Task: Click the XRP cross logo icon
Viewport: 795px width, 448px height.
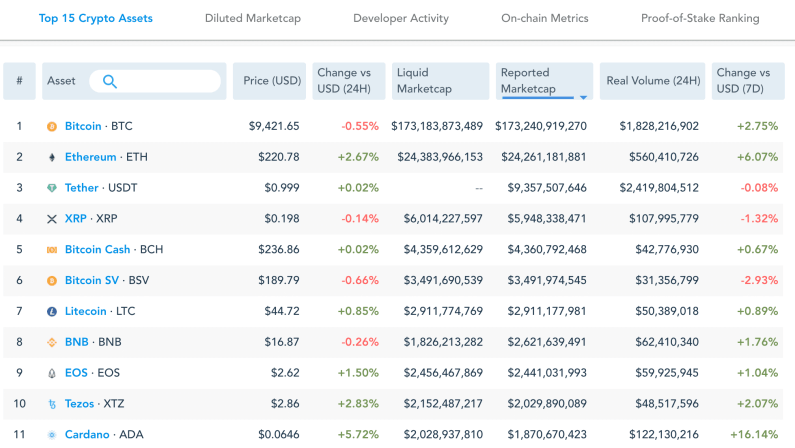Action: click(x=52, y=219)
